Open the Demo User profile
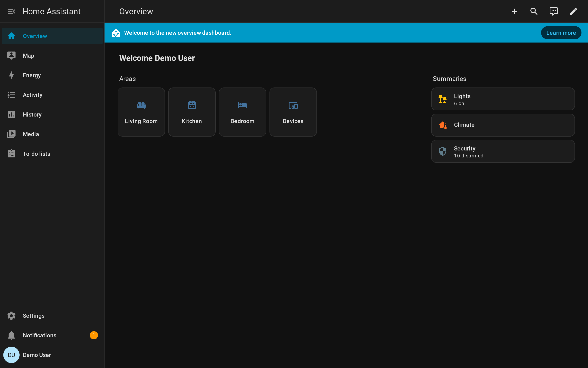Viewport: 588px width, 368px height. pyautogui.click(x=52, y=355)
